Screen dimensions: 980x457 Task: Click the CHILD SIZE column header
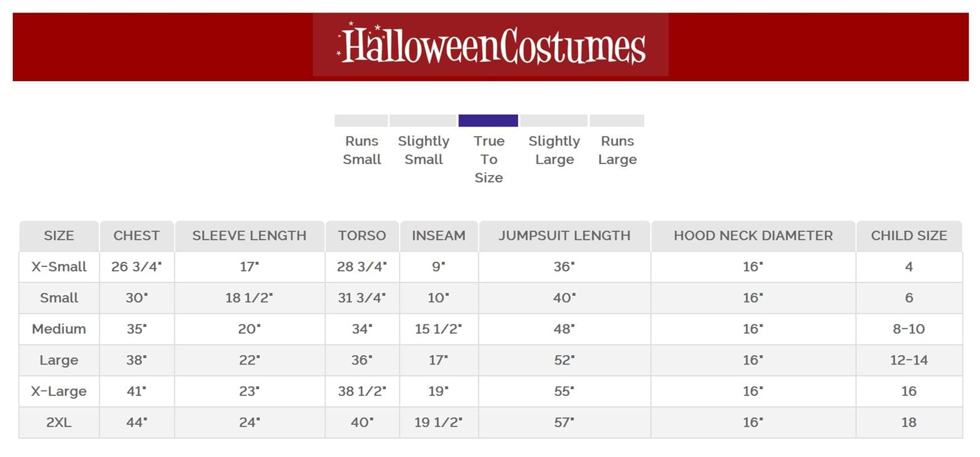click(x=909, y=236)
